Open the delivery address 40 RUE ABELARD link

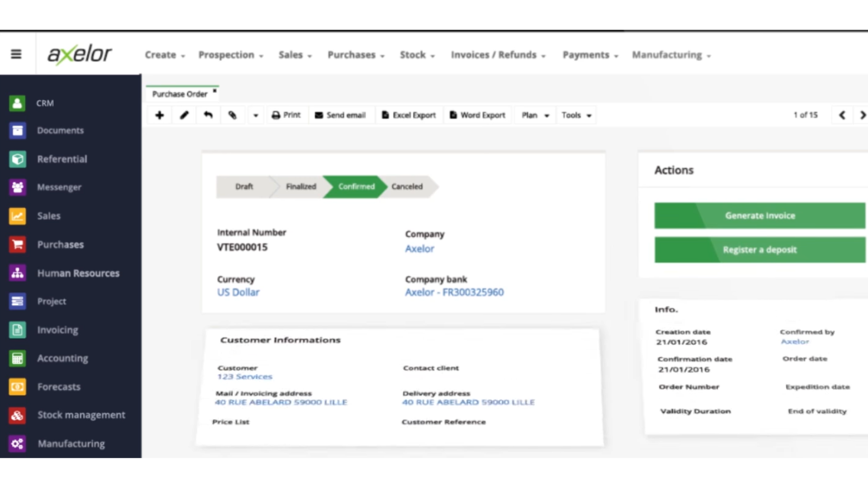click(x=468, y=402)
